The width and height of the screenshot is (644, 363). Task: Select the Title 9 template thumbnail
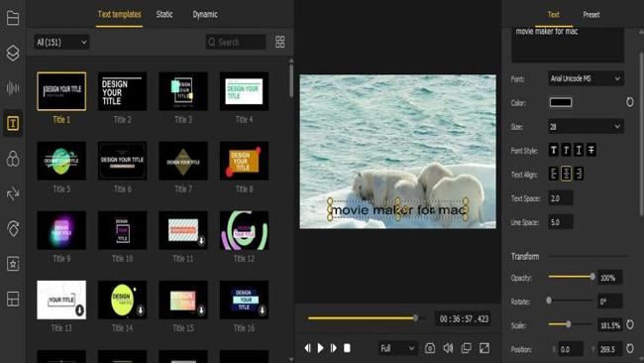click(x=61, y=230)
